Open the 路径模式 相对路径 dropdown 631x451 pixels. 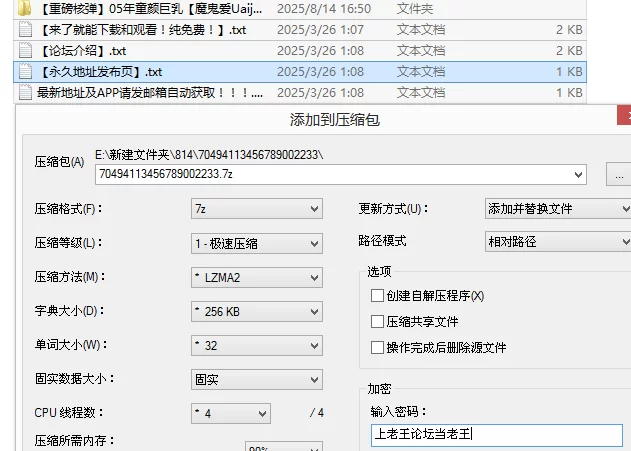click(558, 241)
